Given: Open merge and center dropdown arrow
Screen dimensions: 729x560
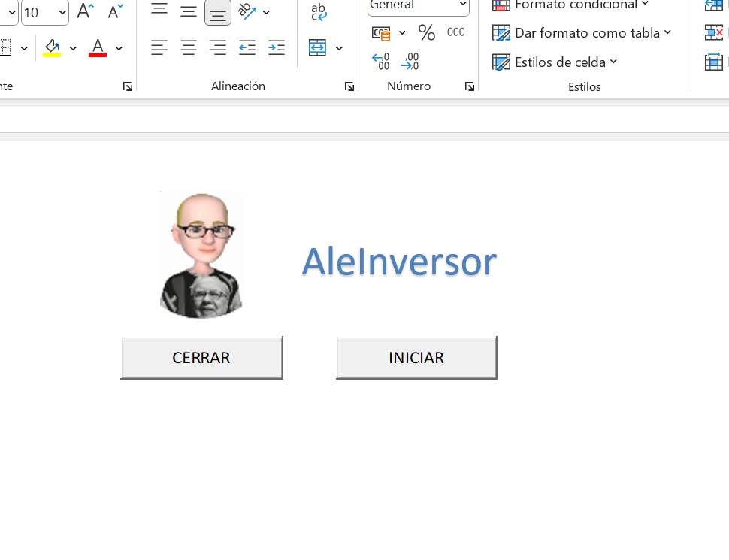Looking at the screenshot, I should tap(340, 48).
